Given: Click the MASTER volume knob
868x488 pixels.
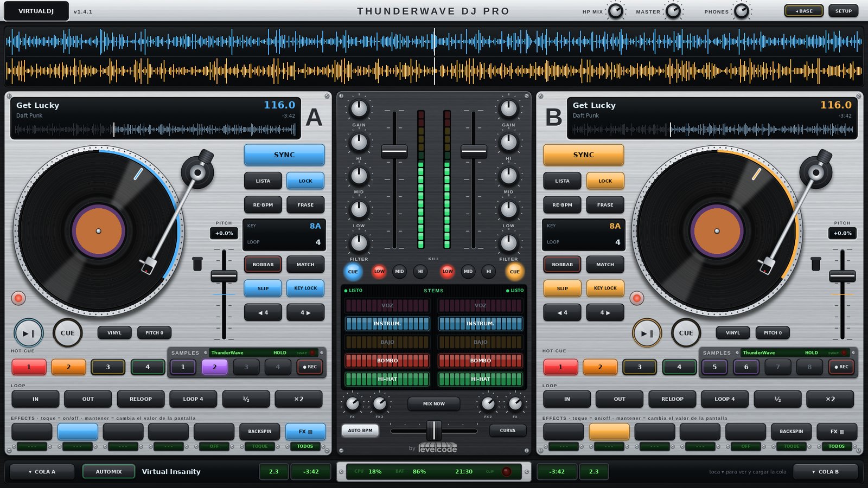Looking at the screenshot, I should click(x=673, y=11).
